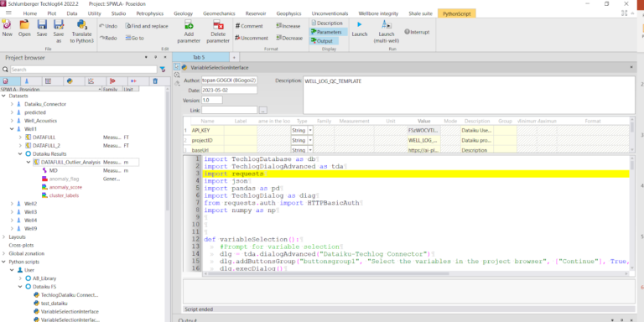Click the Go to command
Viewport: 644px width, 322px height.
(135, 38)
